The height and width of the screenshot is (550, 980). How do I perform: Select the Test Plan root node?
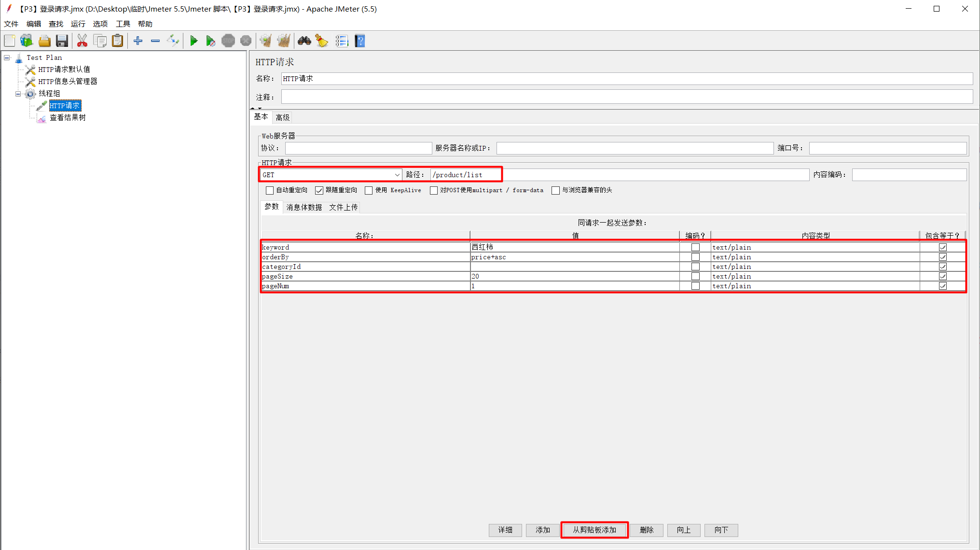point(44,57)
